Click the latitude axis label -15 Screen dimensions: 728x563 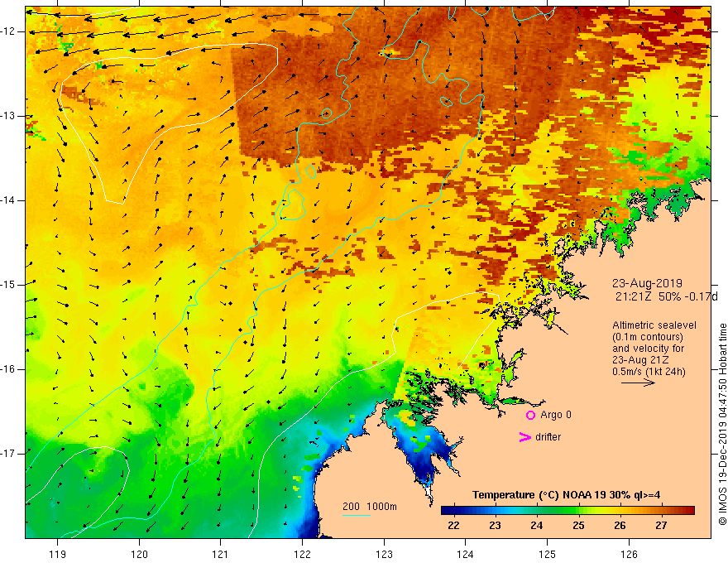[8, 285]
